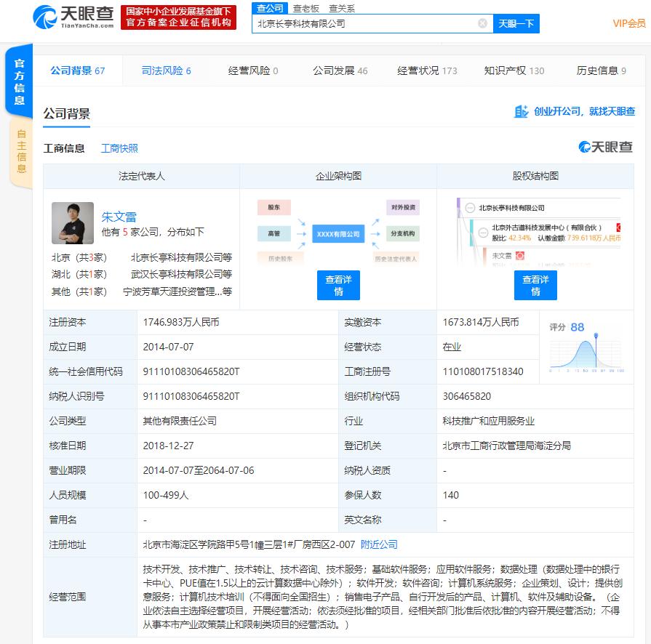Image resolution: width=651 pixels, height=644 pixels.
Task: Switch to the 工商快照 view
Action: (119, 148)
